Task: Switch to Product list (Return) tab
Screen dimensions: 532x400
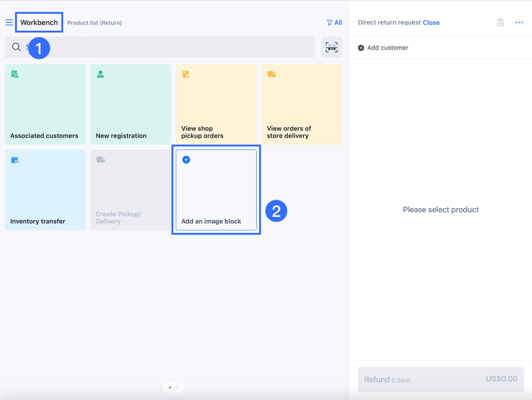Action: 95,23
